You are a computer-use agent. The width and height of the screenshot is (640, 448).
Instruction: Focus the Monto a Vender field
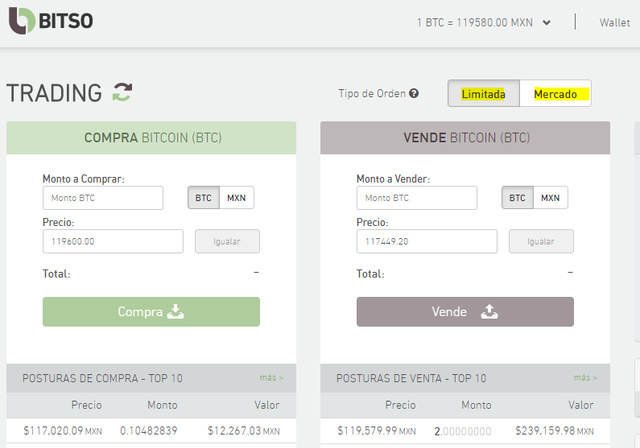click(x=417, y=198)
